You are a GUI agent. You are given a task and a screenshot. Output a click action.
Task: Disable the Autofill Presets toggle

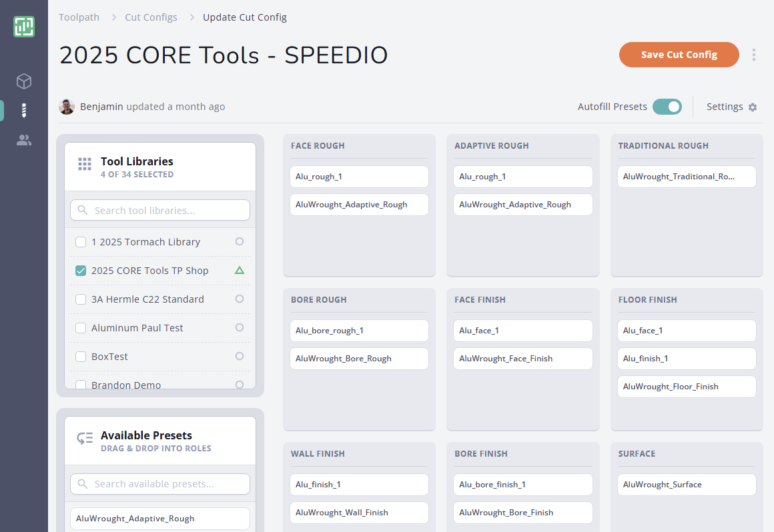[x=667, y=106]
